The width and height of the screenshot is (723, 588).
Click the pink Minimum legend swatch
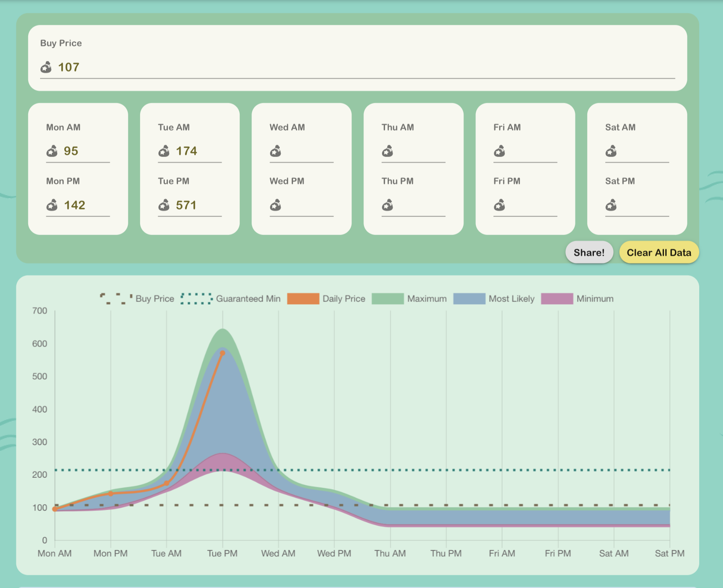pyautogui.click(x=557, y=299)
